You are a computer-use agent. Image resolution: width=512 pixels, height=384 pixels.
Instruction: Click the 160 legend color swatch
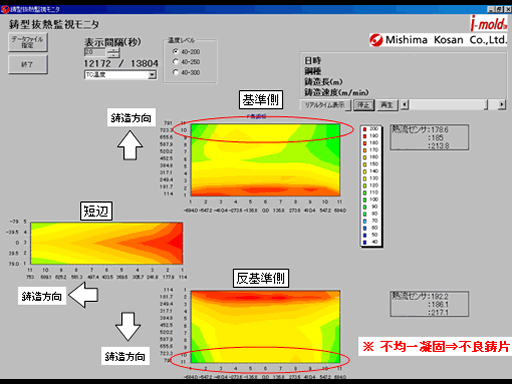click(x=365, y=157)
